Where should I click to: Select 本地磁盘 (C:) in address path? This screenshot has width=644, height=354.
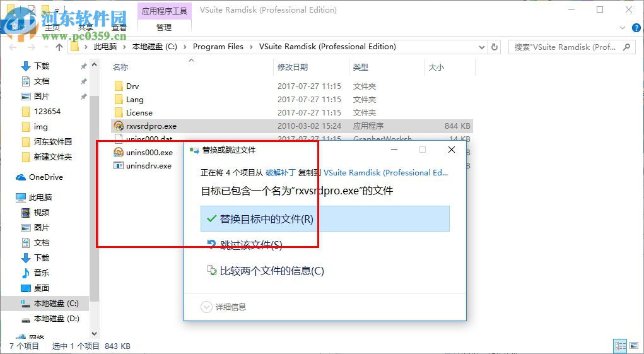[155, 47]
